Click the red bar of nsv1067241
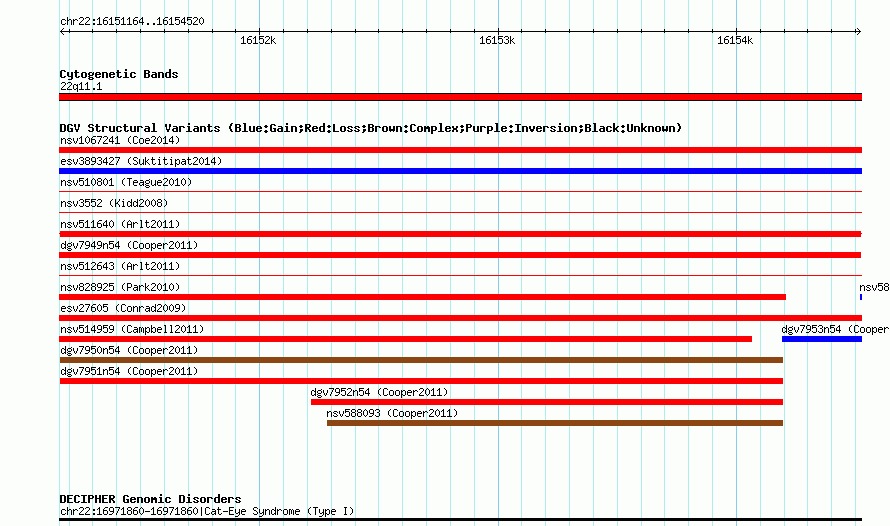Viewport: 890px width, 526px height. click(460, 150)
